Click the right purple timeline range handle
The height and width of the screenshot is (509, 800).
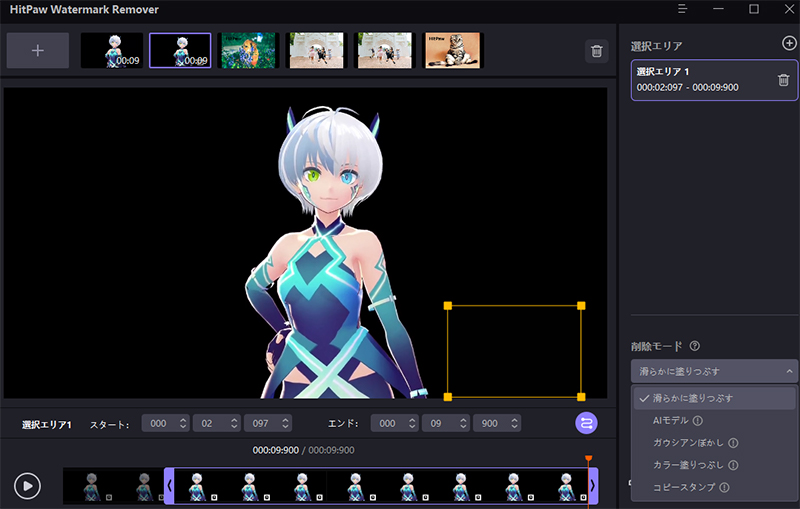click(x=593, y=486)
